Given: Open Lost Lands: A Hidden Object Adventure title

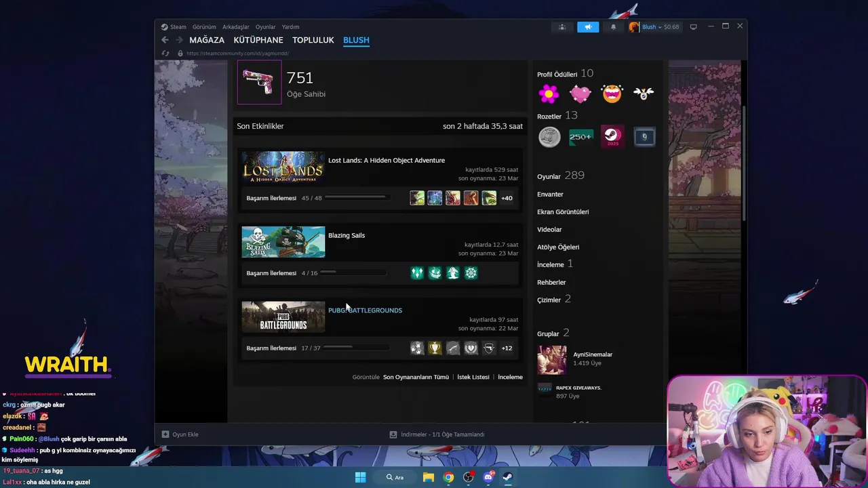Looking at the screenshot, I should 387,161.
